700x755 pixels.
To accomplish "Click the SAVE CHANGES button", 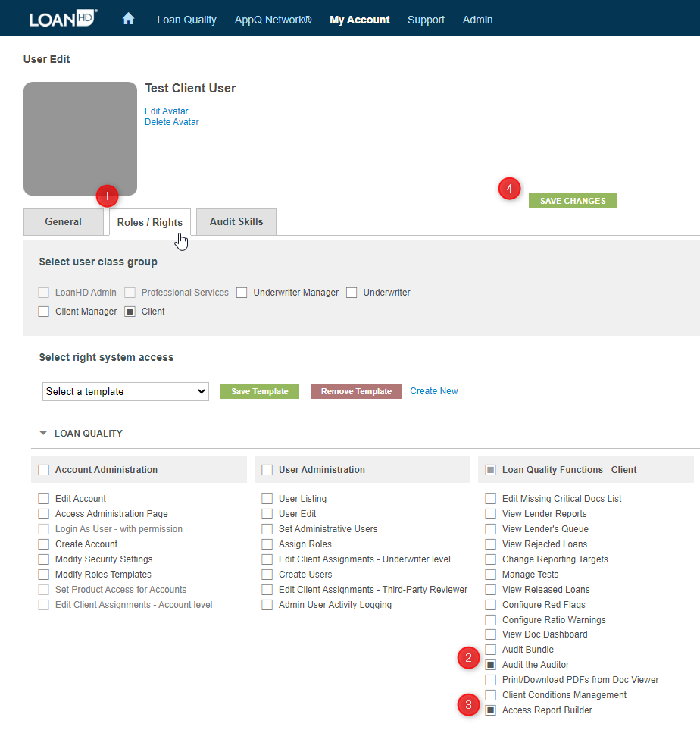I will [x=572, y=201].
